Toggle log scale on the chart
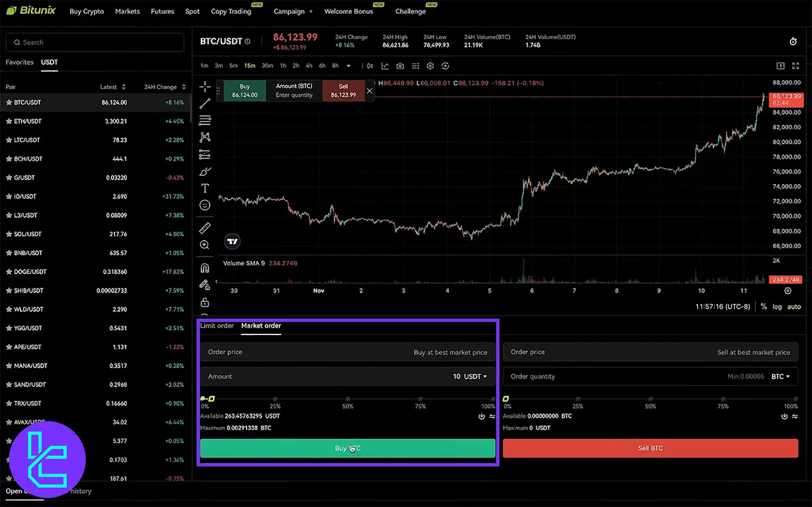The height and width of the screenshot is (507, 812). pos(777,307)
